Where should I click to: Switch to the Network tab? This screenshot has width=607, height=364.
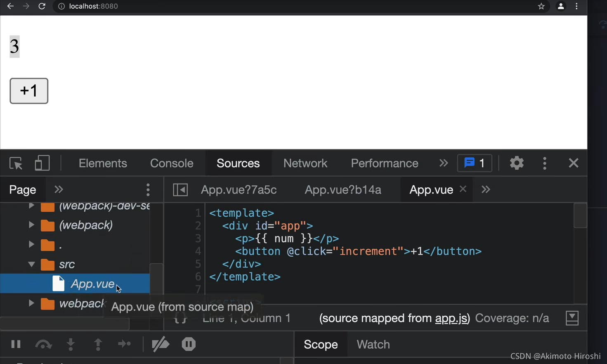(305, 163)
